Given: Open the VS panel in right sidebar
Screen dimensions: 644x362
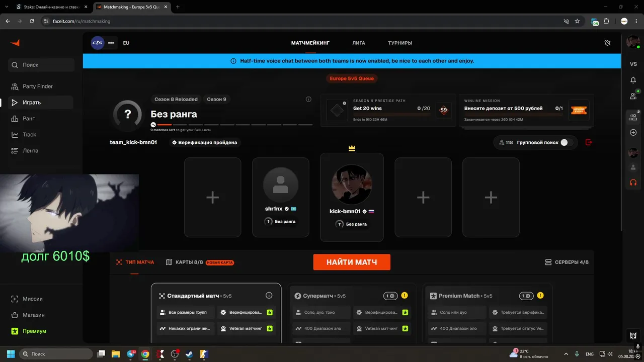Looking at the screenshot, I should point(633,64).
